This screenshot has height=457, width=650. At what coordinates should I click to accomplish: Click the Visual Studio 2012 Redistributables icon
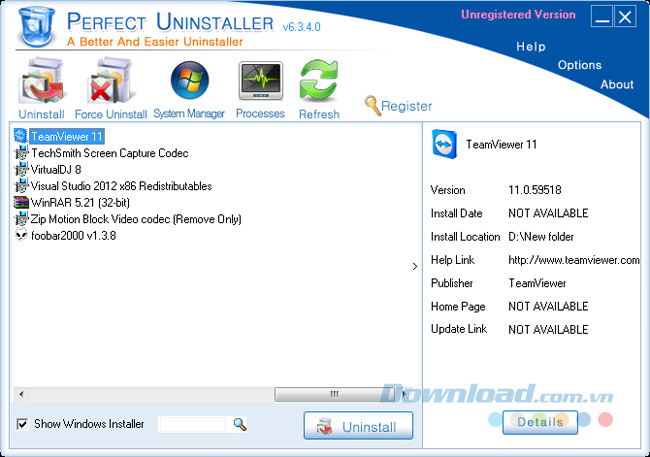[x=21, y=186]
